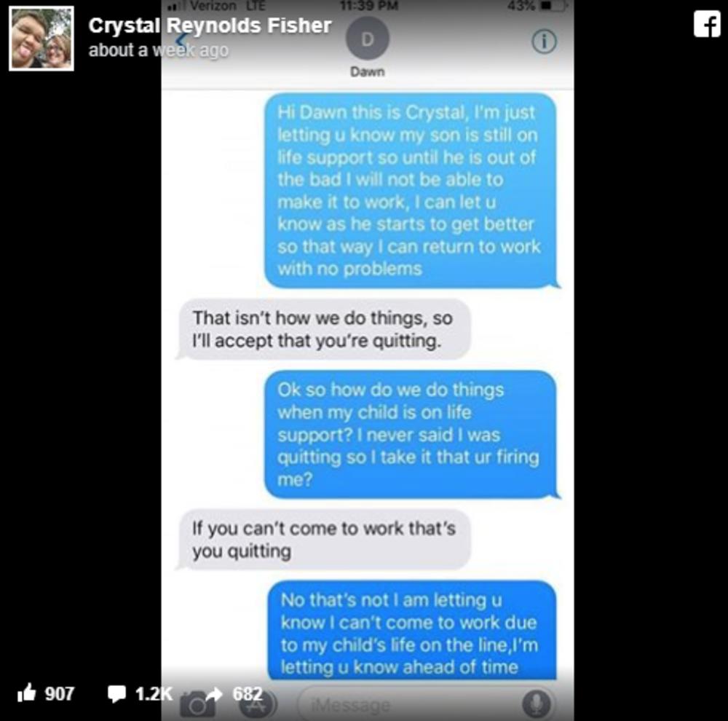The height and width of the screenshot is (721, 728).
Task: Click the 'Hi Dawn this is Crystal' bubble
Action: point(411,191)
